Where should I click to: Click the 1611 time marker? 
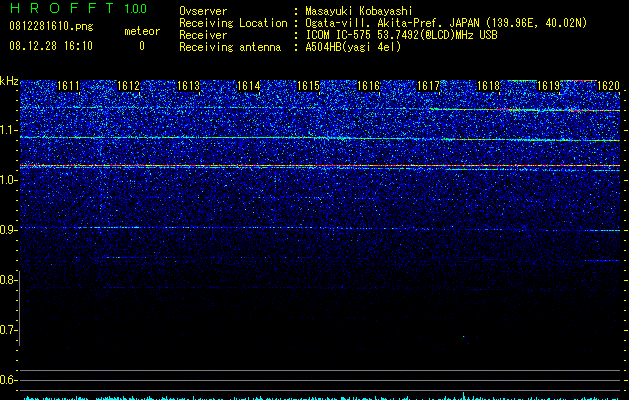pyautogui.click(x=69, y=86)
